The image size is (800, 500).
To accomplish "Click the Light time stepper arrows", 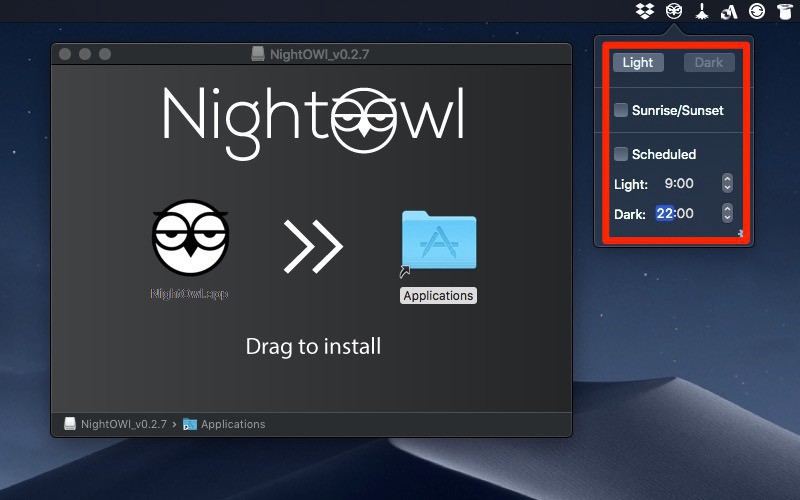I will click(x=727, y=183).
